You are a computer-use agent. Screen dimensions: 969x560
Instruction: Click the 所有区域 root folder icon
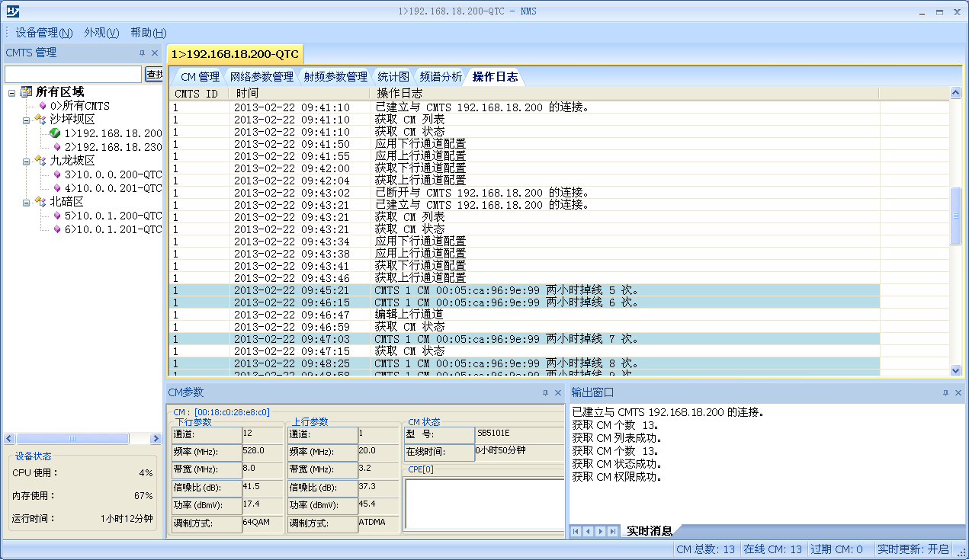[x=27, y=92]
